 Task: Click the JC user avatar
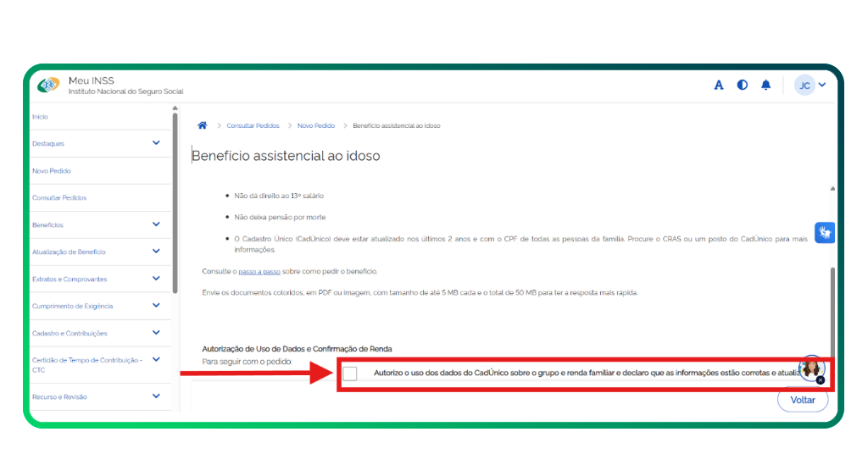click(804, 86)
